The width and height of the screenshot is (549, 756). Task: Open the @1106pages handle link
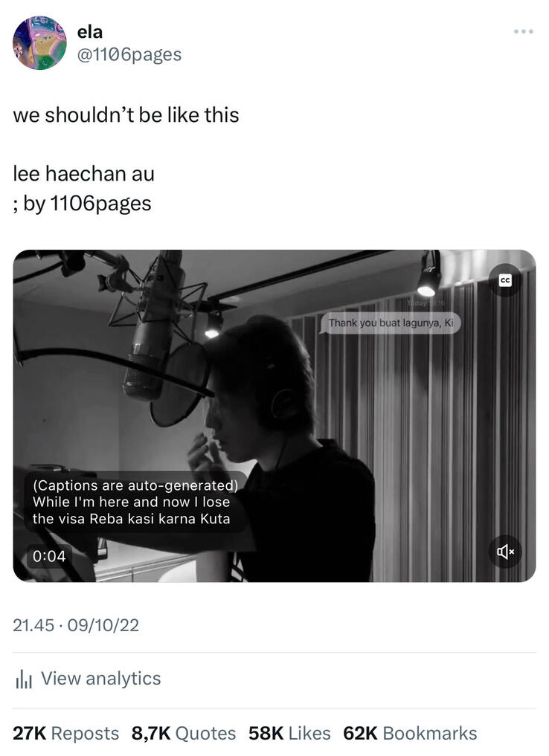(x=129, y=54)
